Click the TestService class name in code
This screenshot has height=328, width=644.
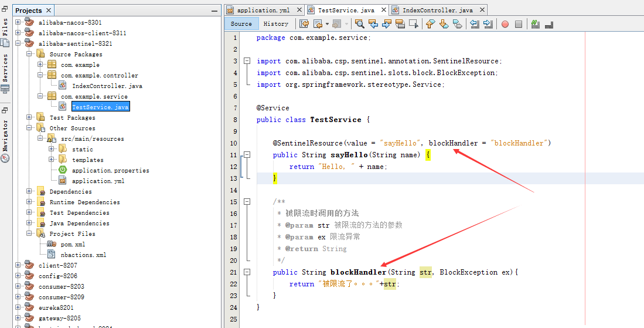point(336,120)
